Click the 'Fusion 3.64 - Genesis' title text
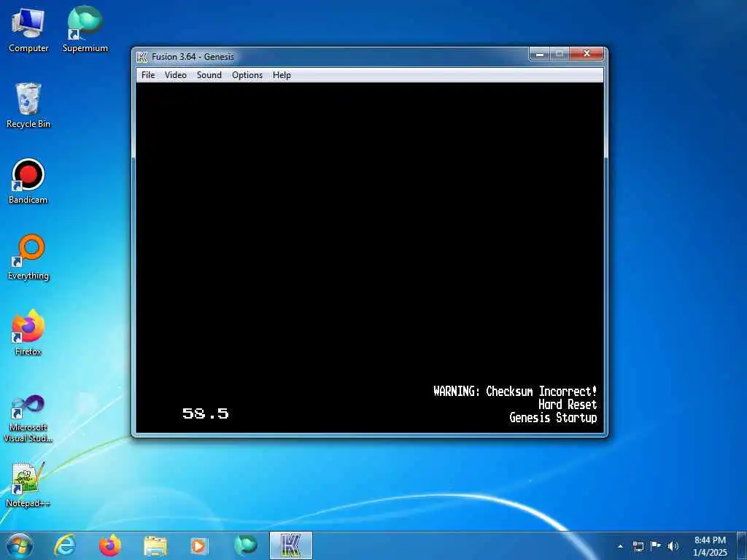The height and width of the screenshot is (560, 747). point(193,57)
